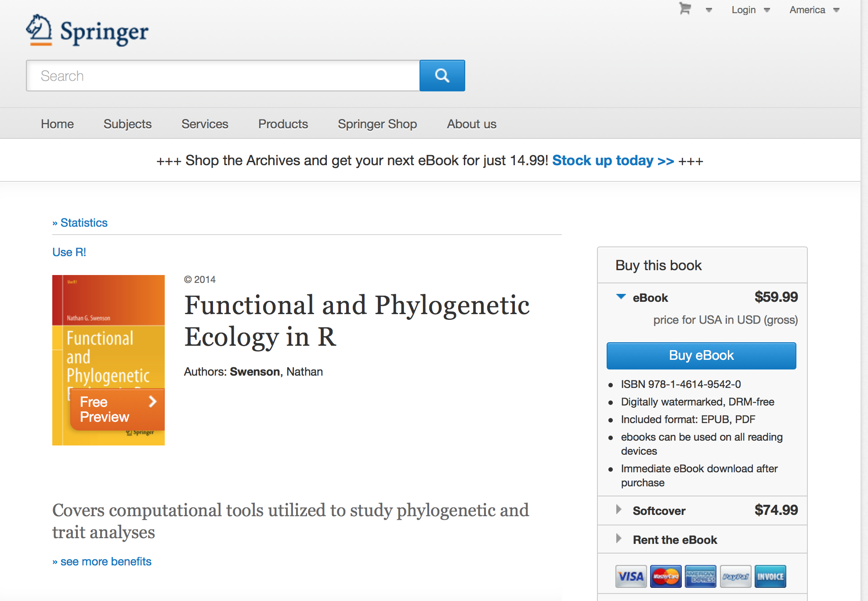
Task: Click the © 2014 copyright text
Action: tap(200, 279)
